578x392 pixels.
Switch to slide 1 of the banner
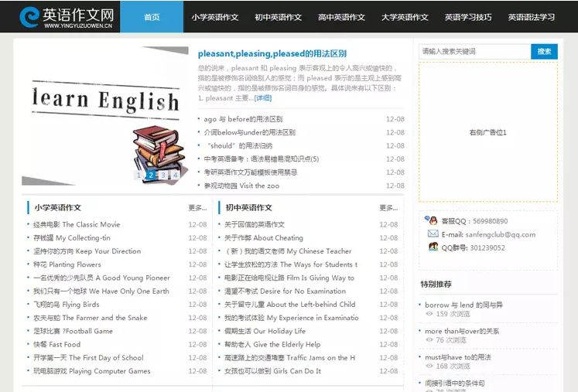(x=139, y=175)
